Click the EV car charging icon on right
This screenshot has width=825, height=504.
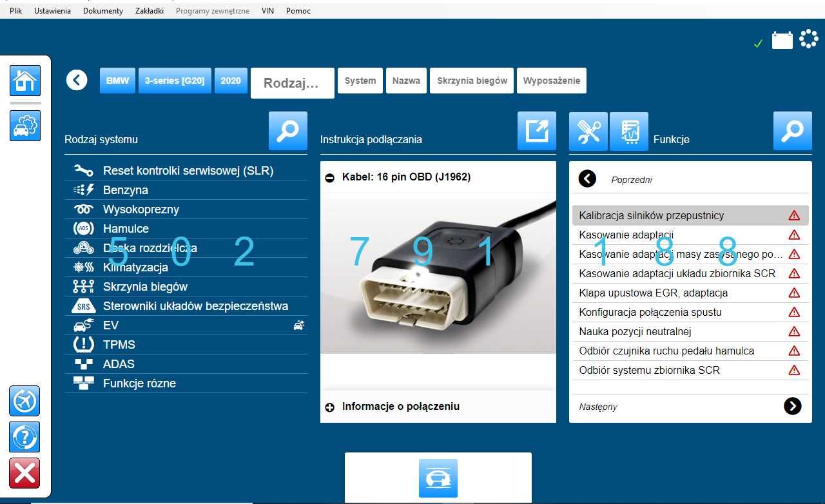[x=298, y=325]
